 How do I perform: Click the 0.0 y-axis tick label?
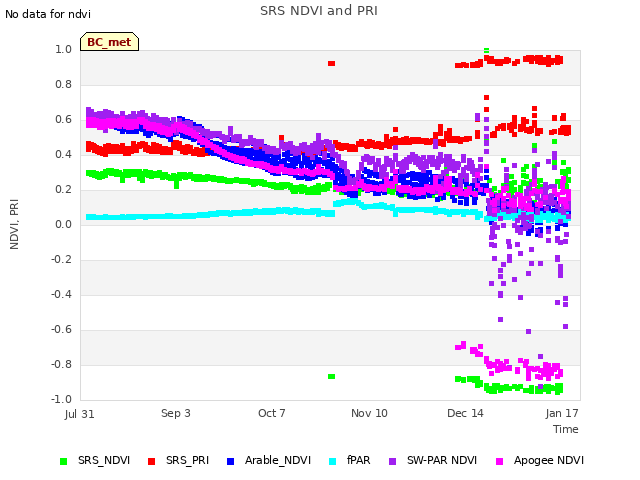pyautogui.click(x=63, y=224)
